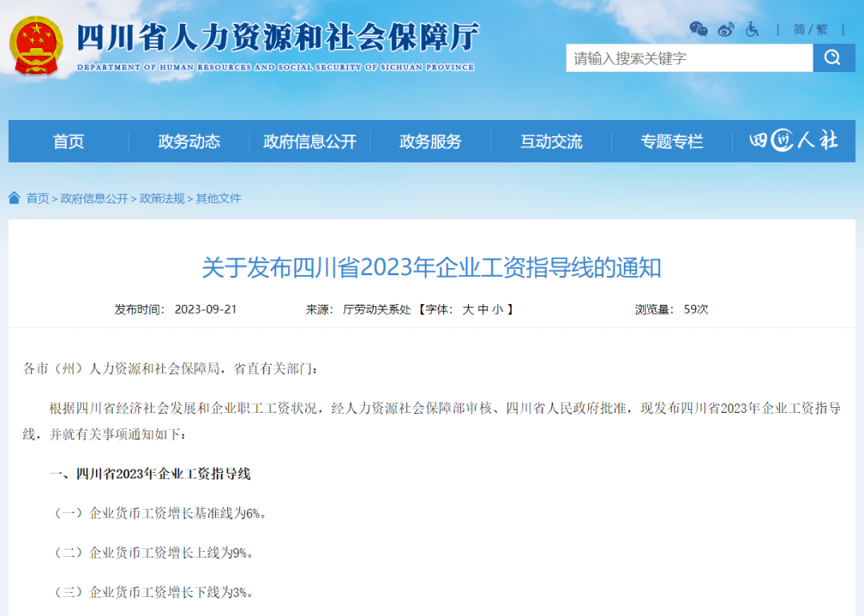Expand the 政务服务 navigation menu

click(x=430, y=142)
